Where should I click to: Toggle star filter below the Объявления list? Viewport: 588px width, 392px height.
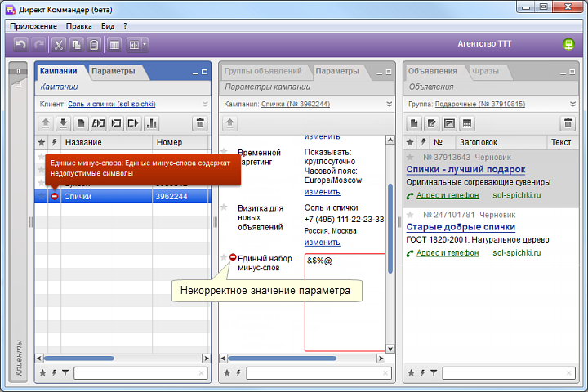click(411, 372)
